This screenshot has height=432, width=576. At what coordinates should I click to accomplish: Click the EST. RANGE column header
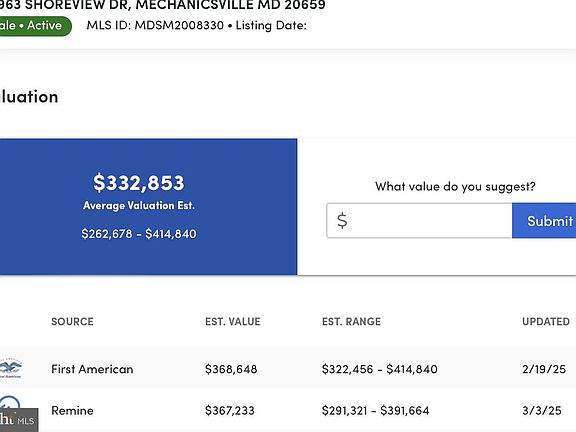pyautogui.click(x=351, y=322)
